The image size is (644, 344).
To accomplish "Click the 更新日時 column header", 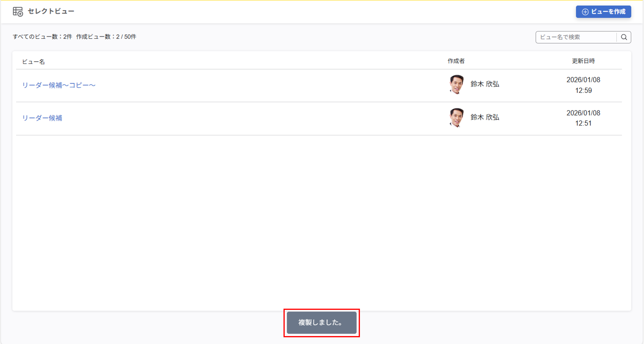I will [583, 61].
